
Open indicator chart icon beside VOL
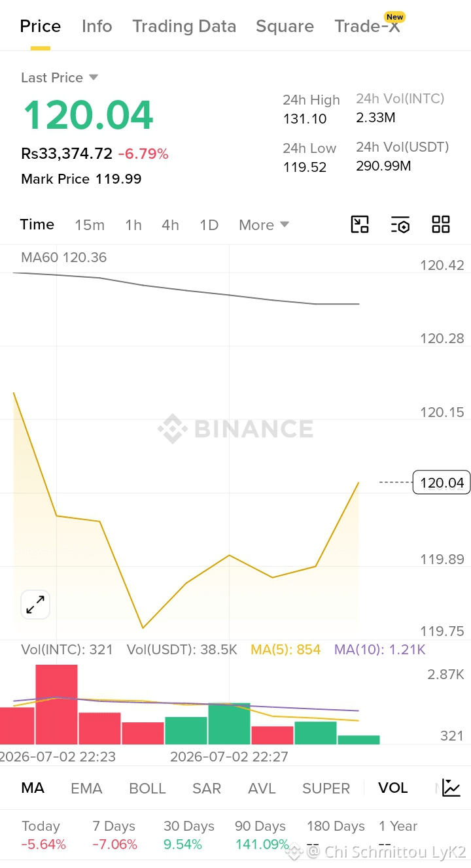click(451, 788)
